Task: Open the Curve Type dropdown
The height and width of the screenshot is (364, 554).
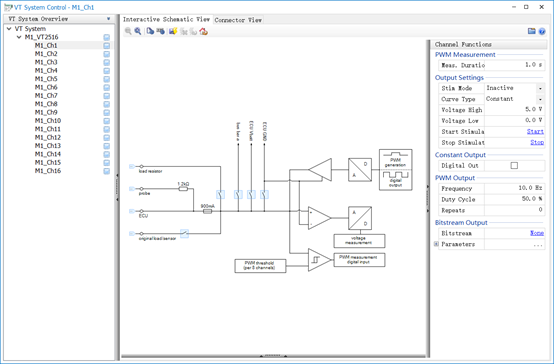Action: pos(540,99)
